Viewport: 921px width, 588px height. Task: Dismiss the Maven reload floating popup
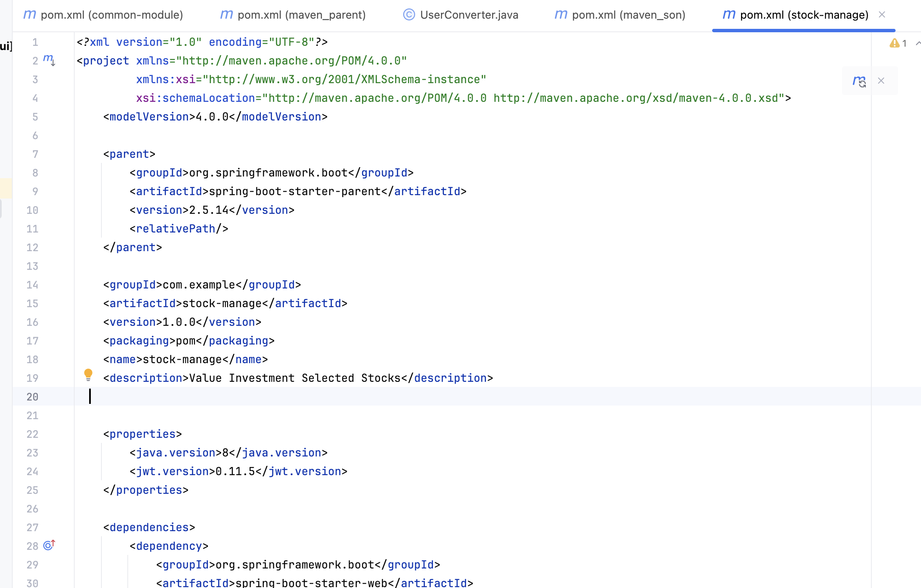point(881,81)
